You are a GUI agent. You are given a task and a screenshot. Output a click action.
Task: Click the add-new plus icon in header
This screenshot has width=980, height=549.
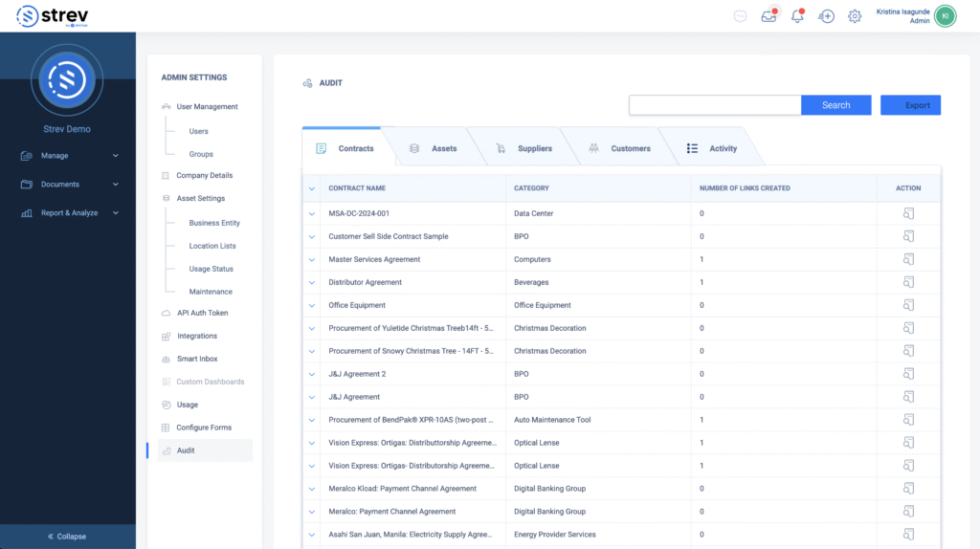coord(827,16)
